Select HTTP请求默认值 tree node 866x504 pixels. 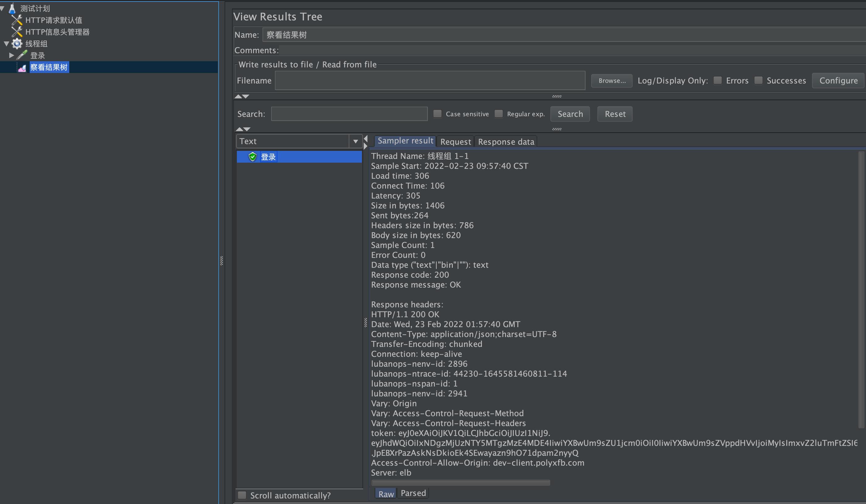54,20
